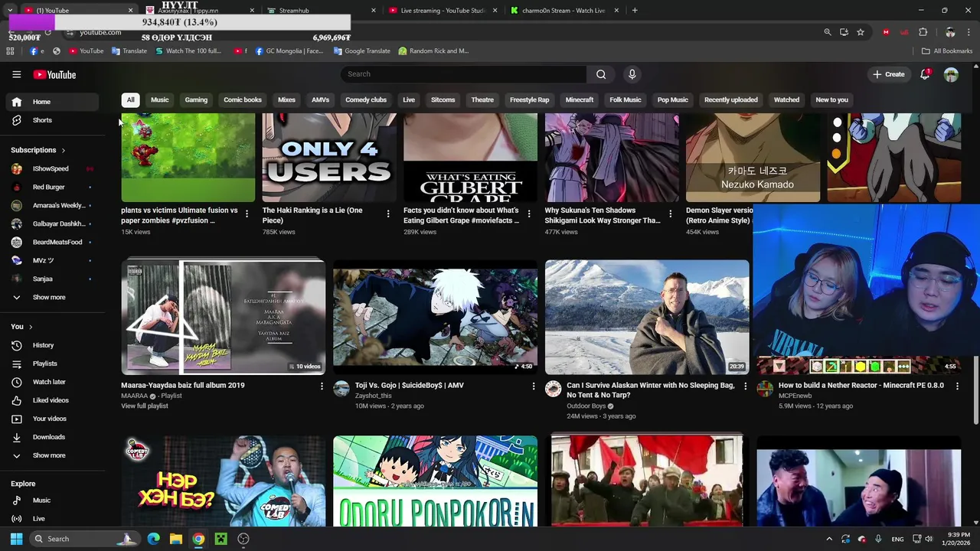Viewport: 980px width, 551px height.
Task: Click the YouTube search input field
Action: pyautogui.click(x=464, y=74)
